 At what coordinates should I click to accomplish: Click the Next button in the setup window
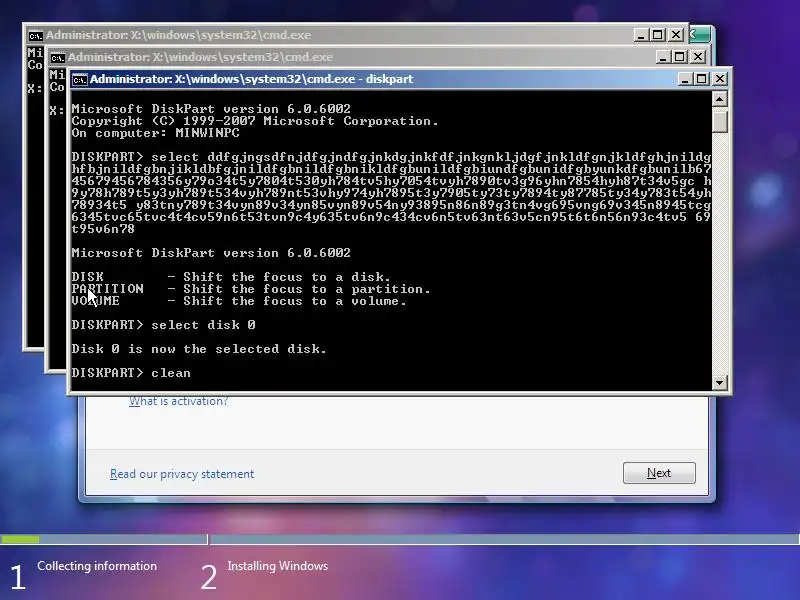click(659, 473)
